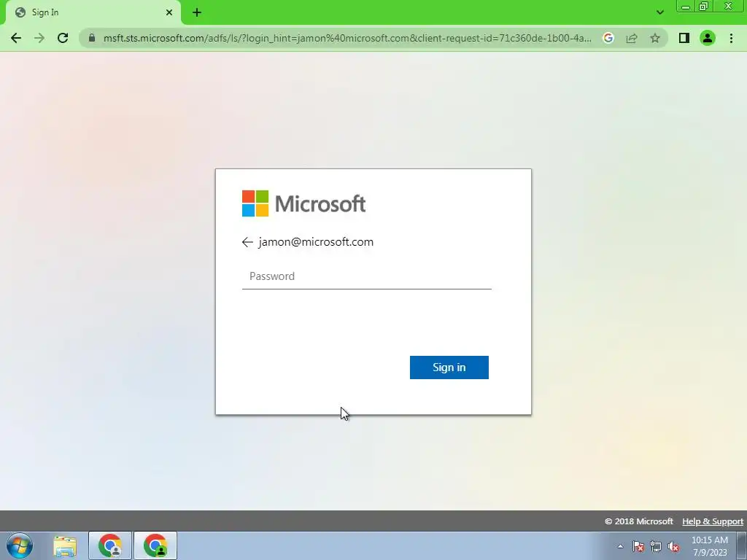Click the address bar URL

(347, 38)
